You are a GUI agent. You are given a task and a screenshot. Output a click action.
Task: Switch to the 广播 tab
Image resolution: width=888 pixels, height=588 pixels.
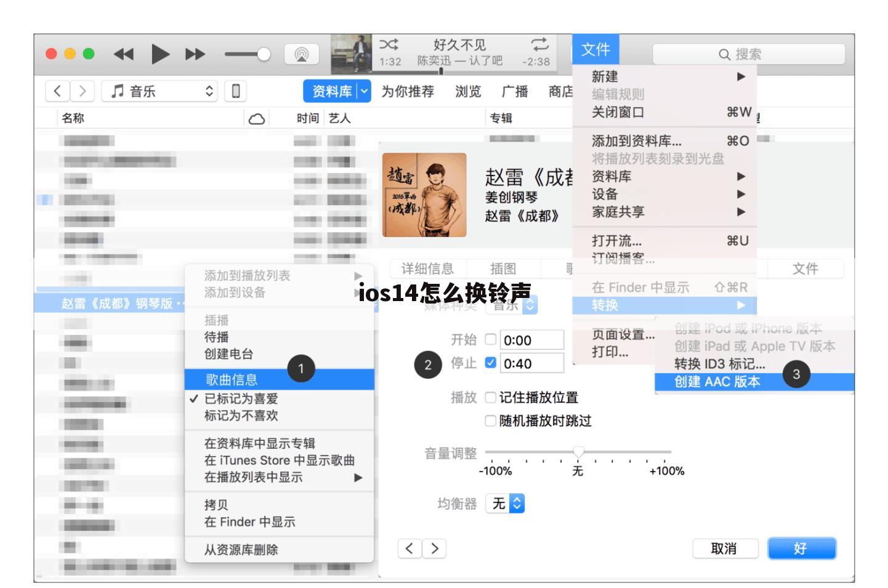(515, 91)
